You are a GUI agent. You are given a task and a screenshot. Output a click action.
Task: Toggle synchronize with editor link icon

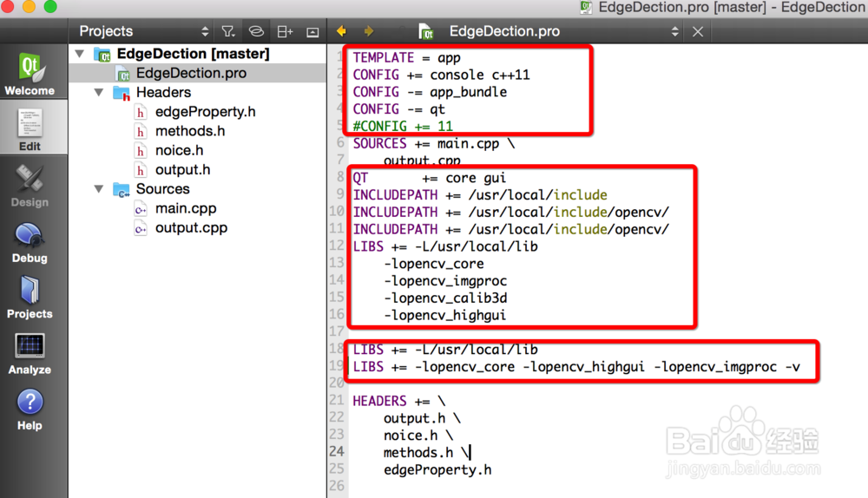point(256,31)
